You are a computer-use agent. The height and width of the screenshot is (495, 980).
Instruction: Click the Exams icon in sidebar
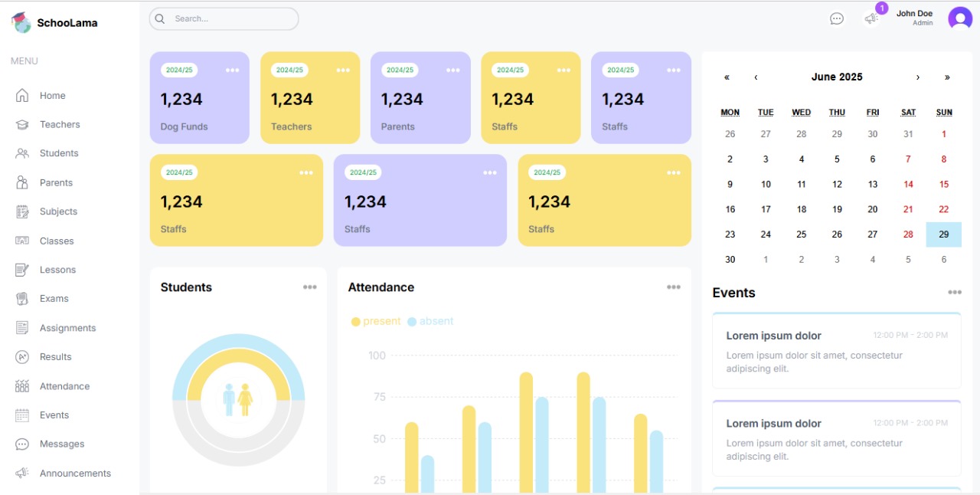(22, 299)
